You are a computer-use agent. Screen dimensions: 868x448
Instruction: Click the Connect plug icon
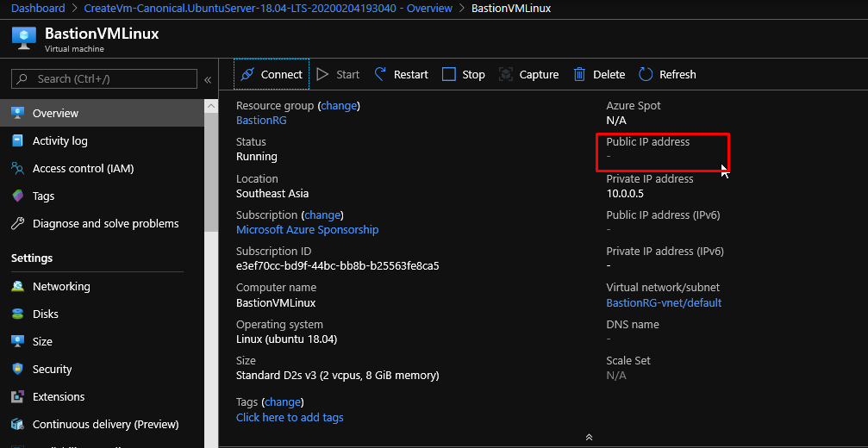[x=247, y=74]
